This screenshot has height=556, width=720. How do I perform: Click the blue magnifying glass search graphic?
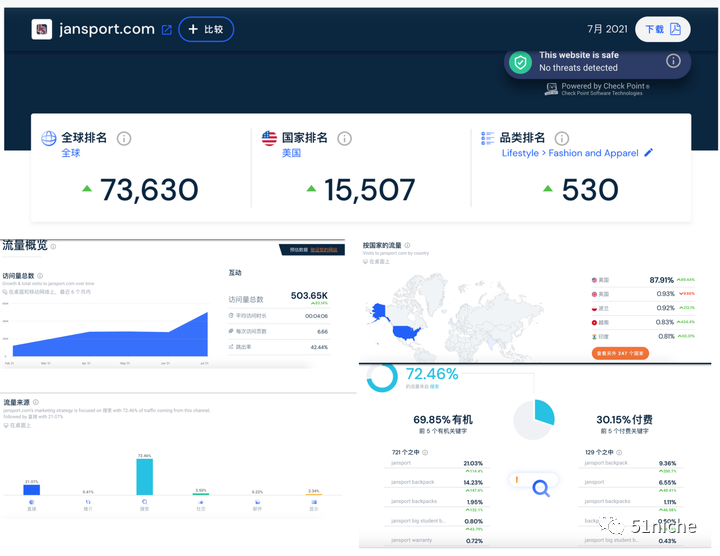coord(541,488)
